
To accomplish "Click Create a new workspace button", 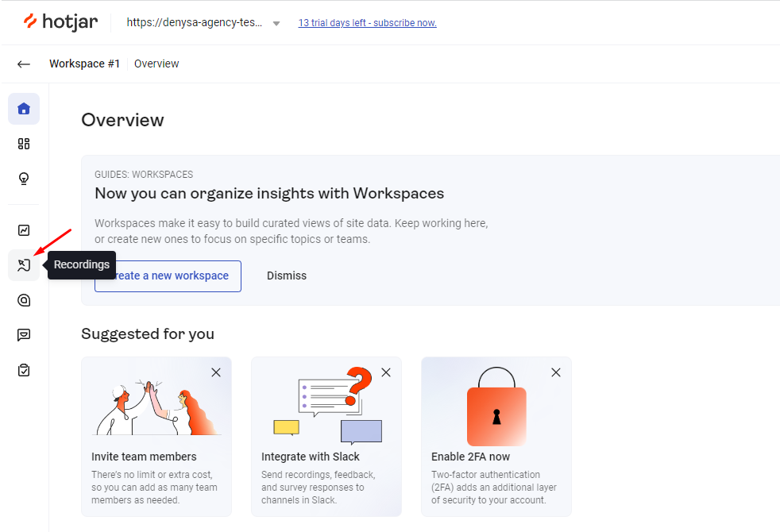I will click(168, 276).
